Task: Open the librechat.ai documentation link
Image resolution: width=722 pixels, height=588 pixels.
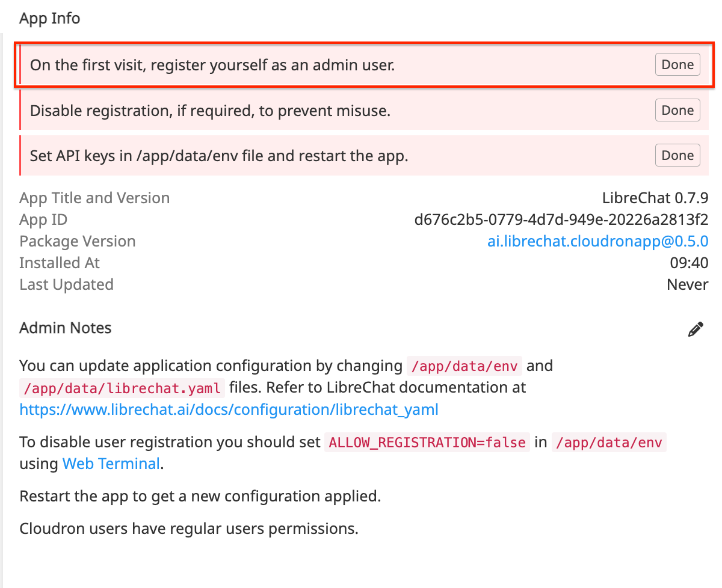Action: click(x=229, y=410)
